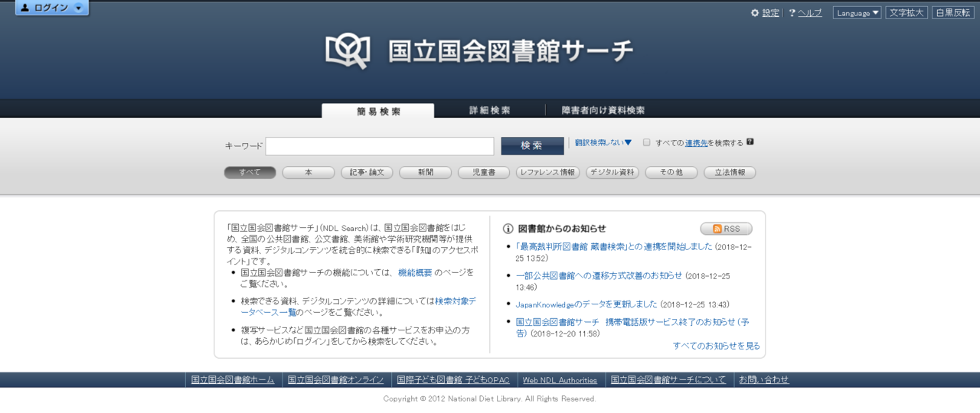Select the デジタル資料 filter
The height and width of the screenshot is (413, 980).
[612, 173]
